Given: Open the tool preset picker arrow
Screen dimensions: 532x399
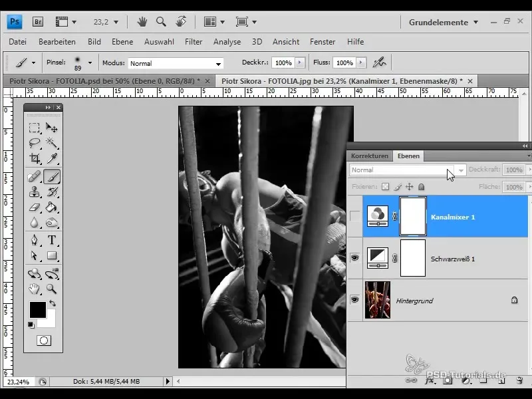Looking at the screenshot, I should (33, 63).
